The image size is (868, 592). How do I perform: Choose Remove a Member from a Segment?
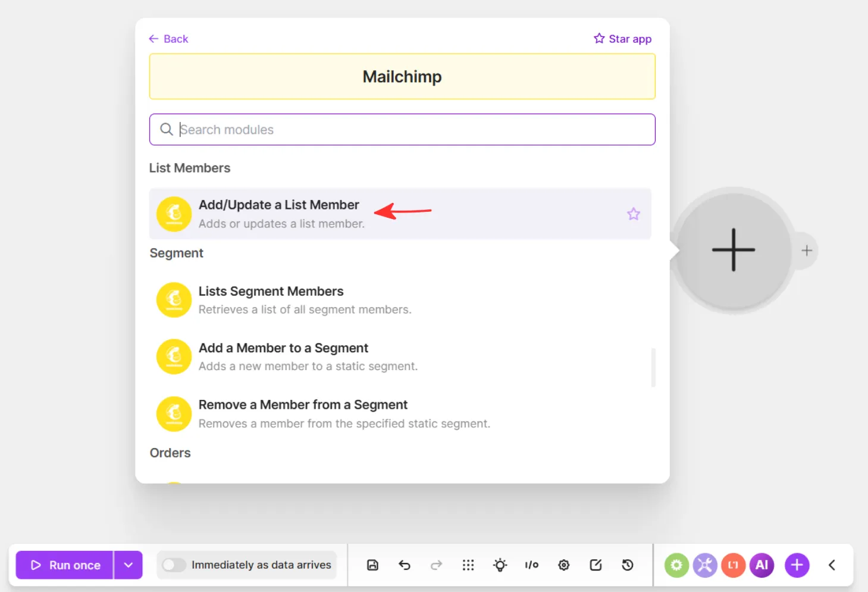coord(400,414)
